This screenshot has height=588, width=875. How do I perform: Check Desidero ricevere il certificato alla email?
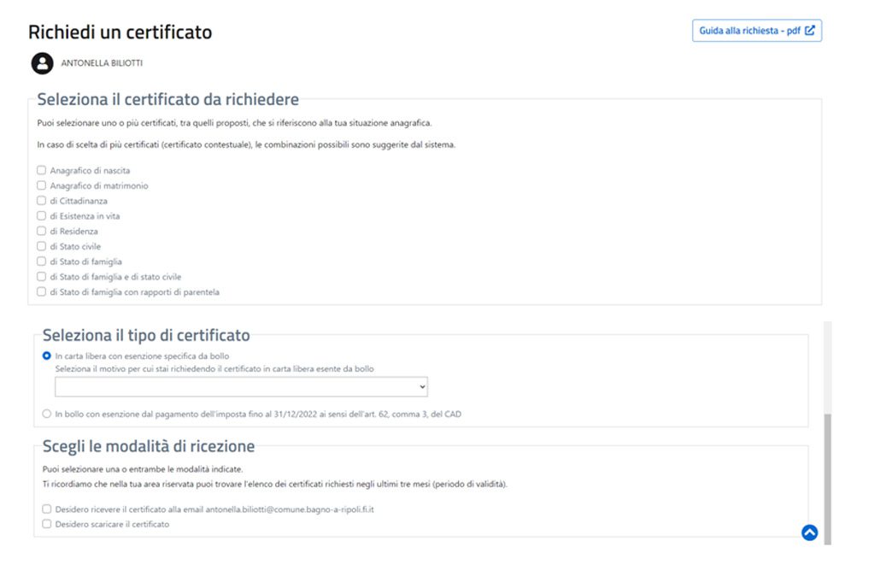[x=47, y=509]
